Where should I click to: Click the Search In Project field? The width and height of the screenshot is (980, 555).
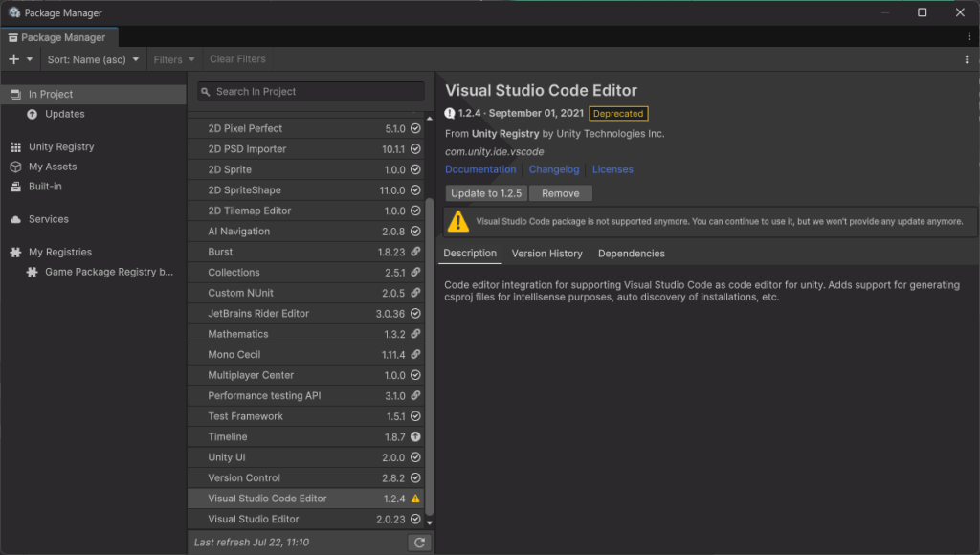311,91
